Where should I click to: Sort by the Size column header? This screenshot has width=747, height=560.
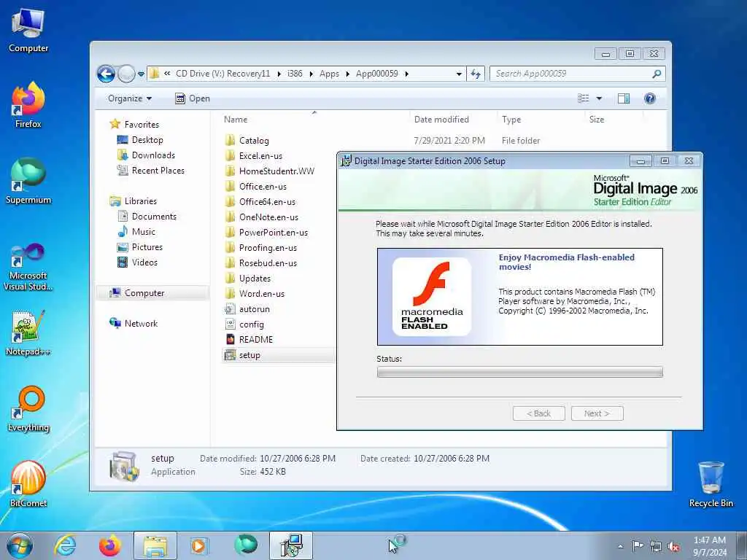point(614,120)
